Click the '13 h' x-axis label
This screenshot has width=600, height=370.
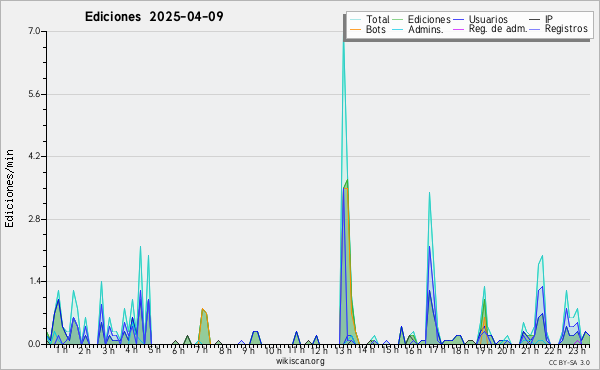click(343, 350)
